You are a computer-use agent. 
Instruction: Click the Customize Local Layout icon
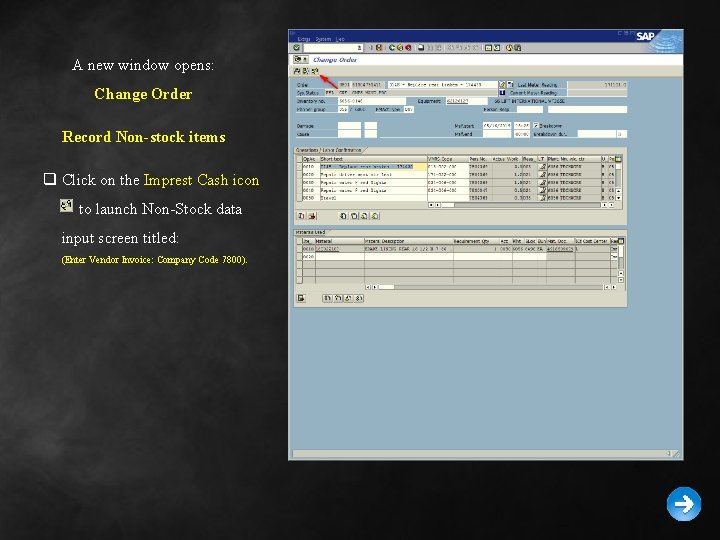(x=518, y=48)
